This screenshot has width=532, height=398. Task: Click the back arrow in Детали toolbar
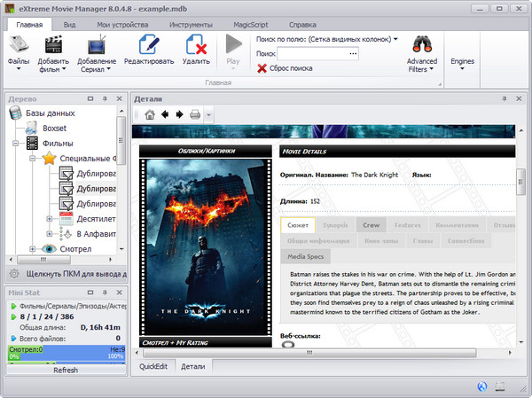164,114
